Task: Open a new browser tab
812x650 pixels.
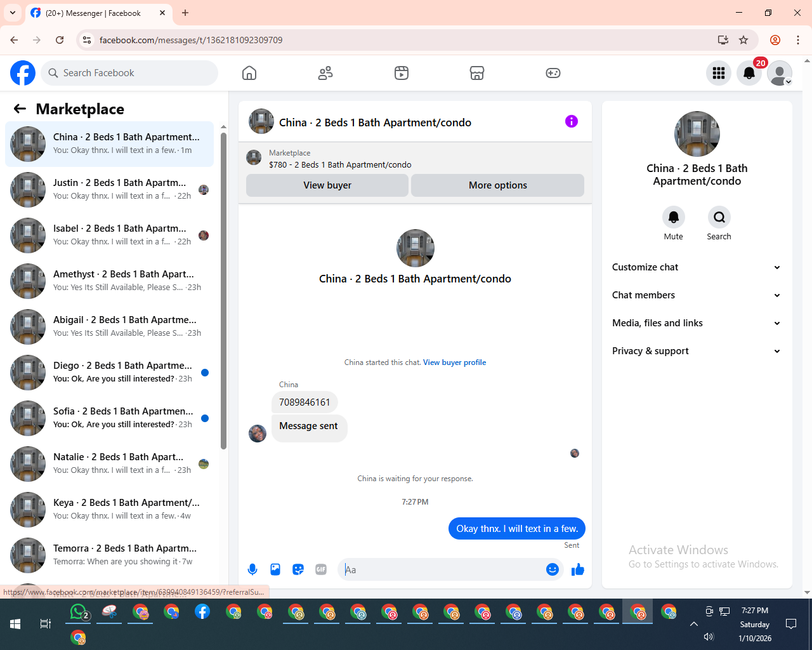Action: click(185, 13)
